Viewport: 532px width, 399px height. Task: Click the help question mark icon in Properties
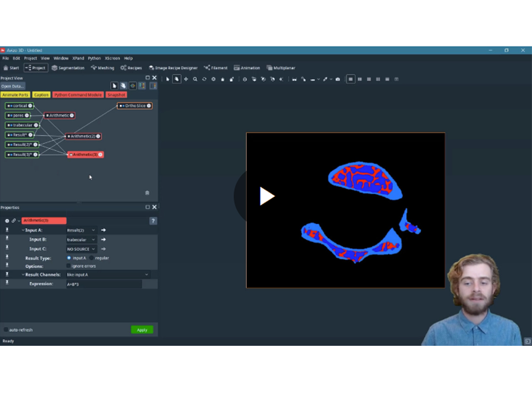click(x=153, y=221)
